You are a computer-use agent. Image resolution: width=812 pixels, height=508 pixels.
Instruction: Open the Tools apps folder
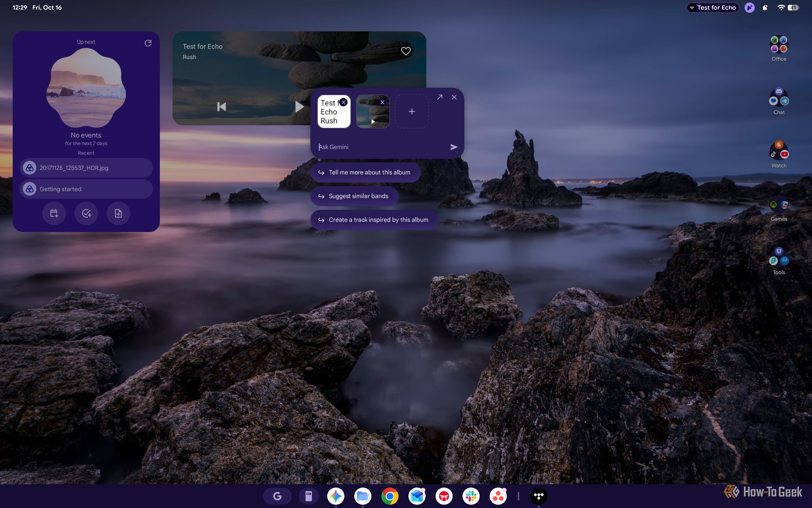click(x=778, y=261)
